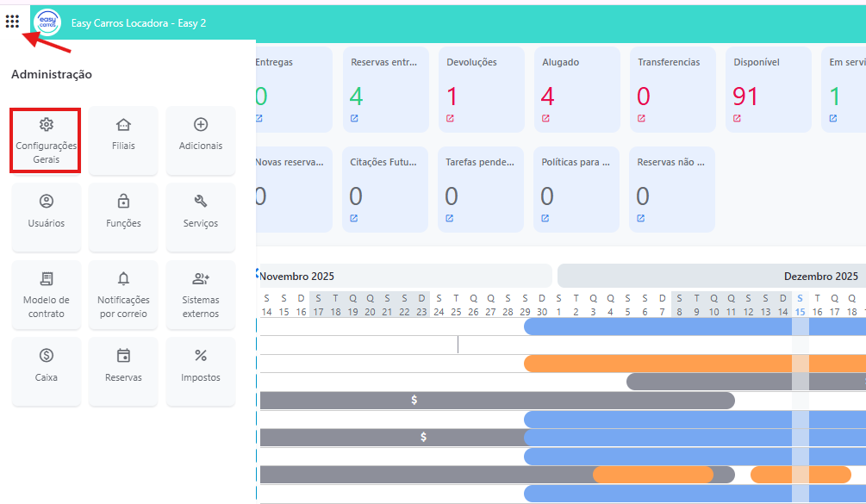Open external link on Alugado card
The height and width of the screenshot is (504, 866).
pos(545,119)
